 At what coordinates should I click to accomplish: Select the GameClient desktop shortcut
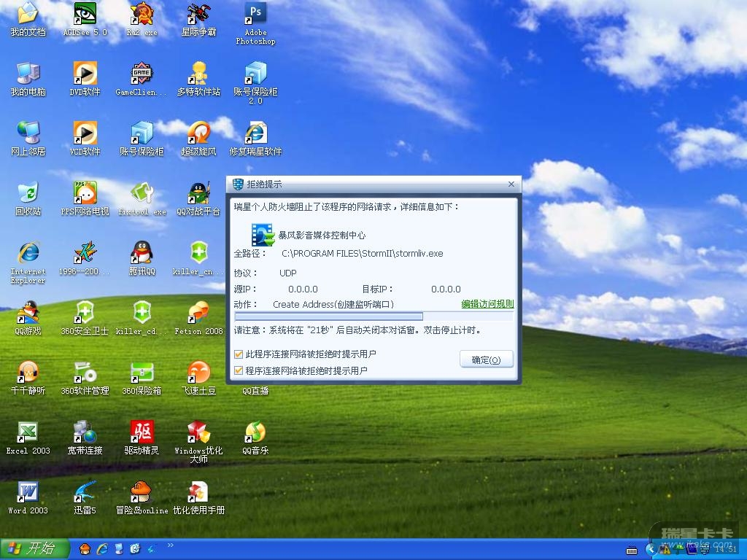tap(142, 79)
